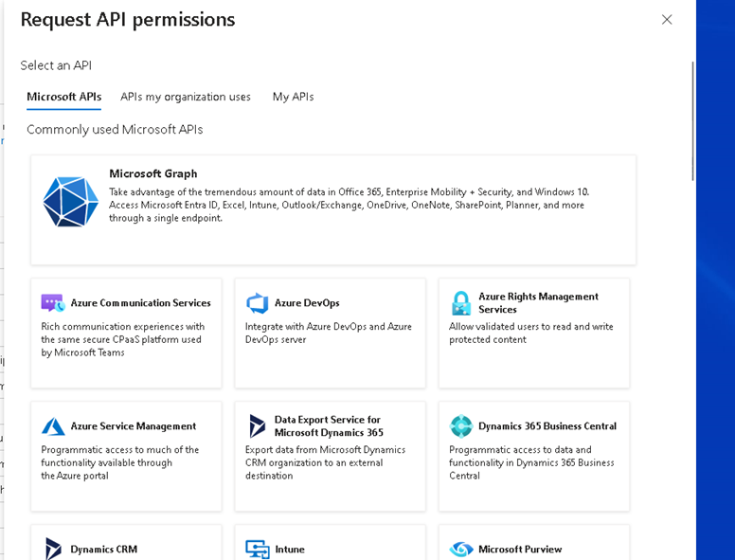The image size is (735, 560).
Task: Click the Azure Communication Services chat icon
Action: pos(53,303)
